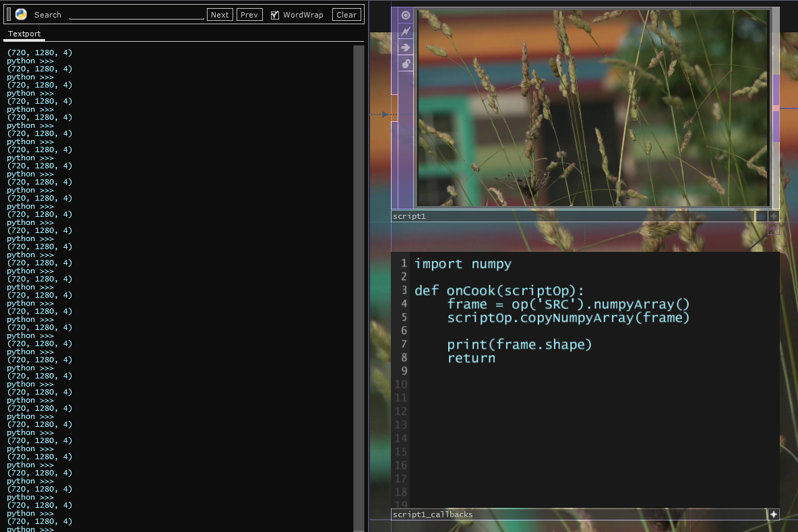Click the docked operator arrow icon below script1
Viewport: 798px width, 532px height.
pyautogui.click(x=773, y=230)
